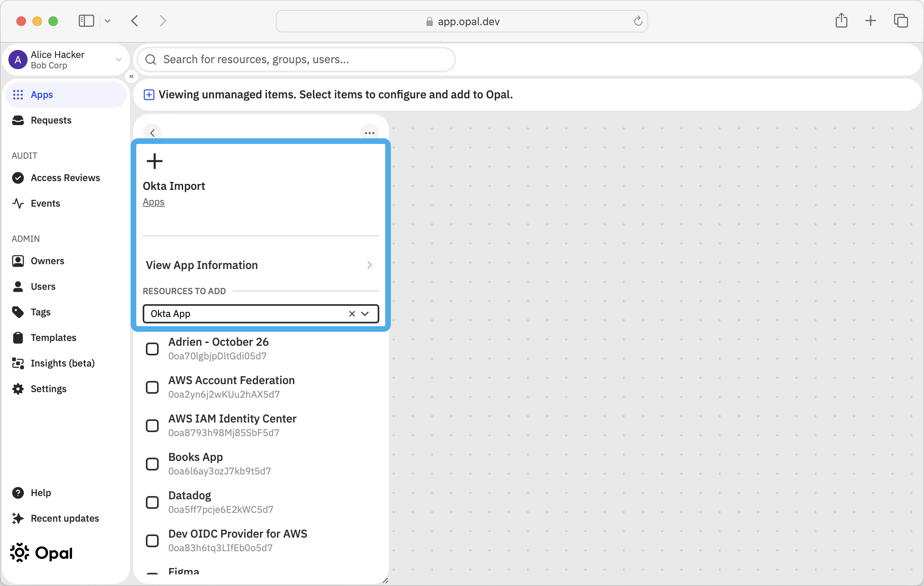
Task: Select the Datadog checkbox
Action: 152,502
